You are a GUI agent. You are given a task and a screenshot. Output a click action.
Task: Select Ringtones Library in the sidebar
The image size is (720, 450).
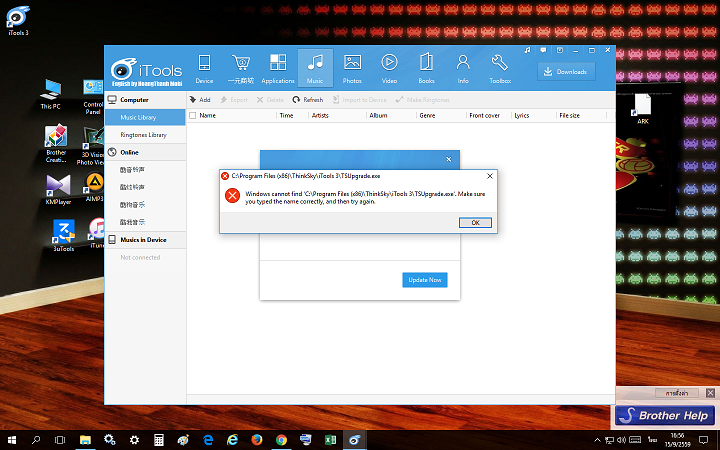145,135
